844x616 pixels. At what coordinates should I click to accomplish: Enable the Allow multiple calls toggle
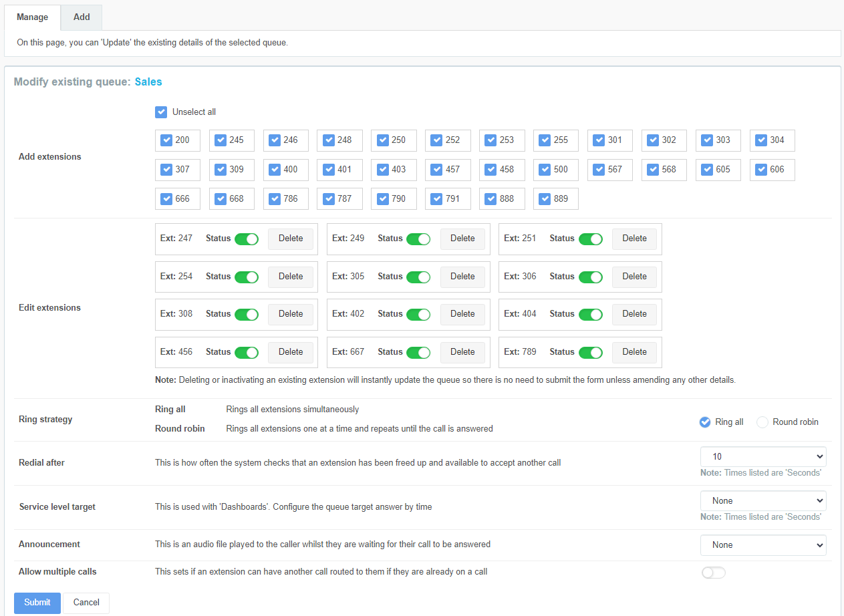point(713,573)
